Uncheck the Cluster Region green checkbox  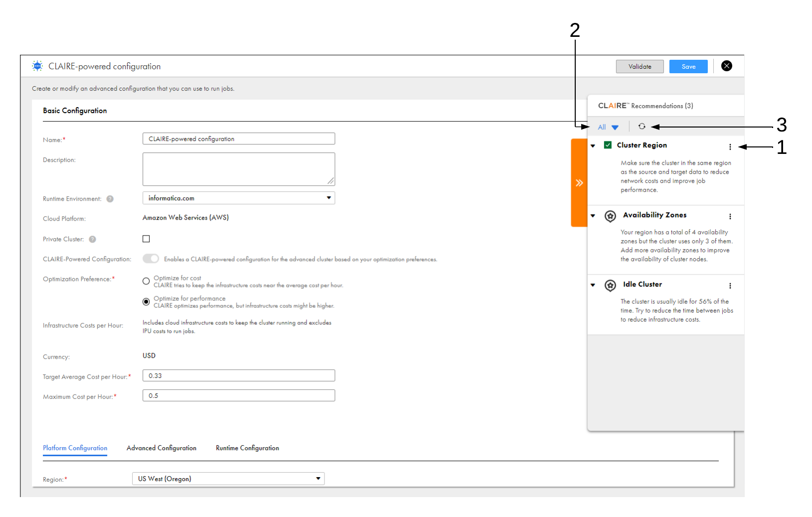pyautogui.click(x=608, y=145)
